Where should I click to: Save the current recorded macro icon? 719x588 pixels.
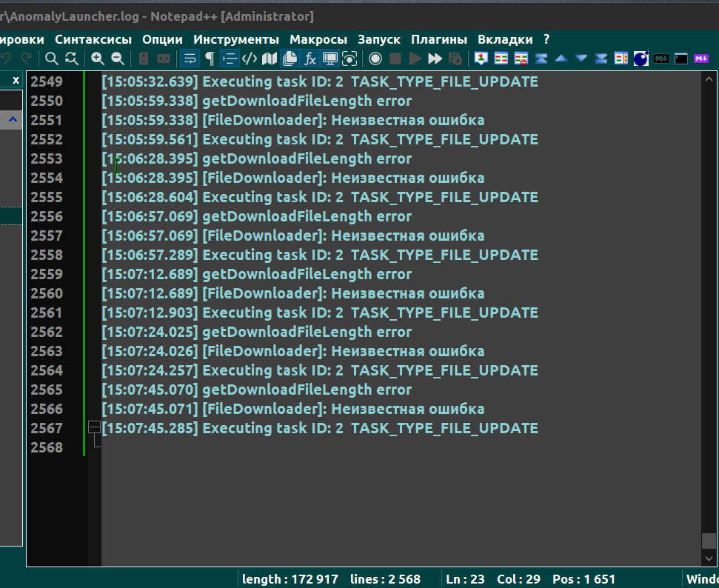tap(455, 59)
